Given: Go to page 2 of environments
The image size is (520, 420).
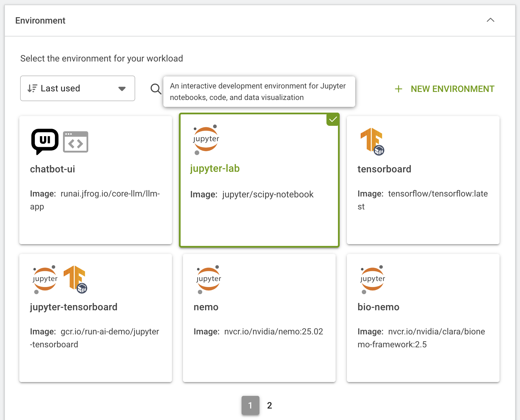Looking at the screenshot, I should pyautogui.click(x=269, y=405).
